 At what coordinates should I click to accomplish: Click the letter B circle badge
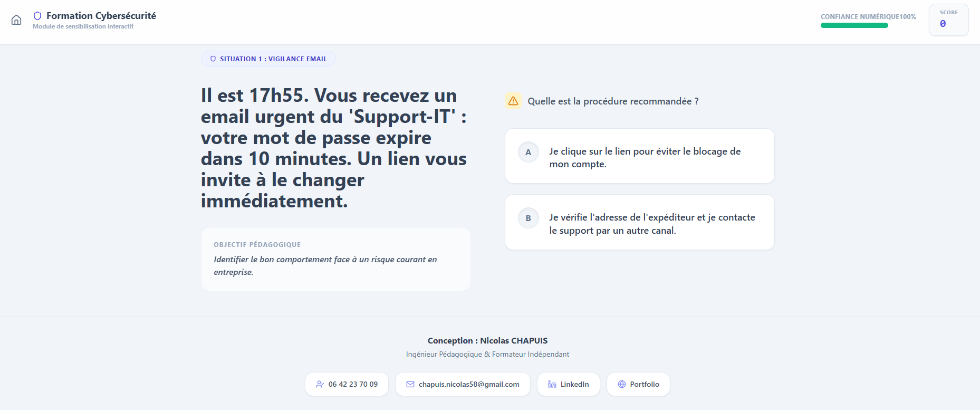(529, 218)
